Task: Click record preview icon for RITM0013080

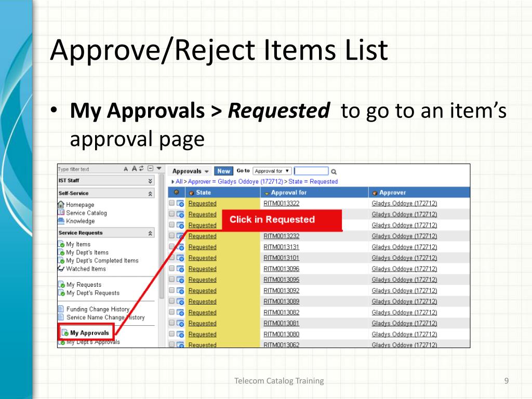Action: [180, 334]
